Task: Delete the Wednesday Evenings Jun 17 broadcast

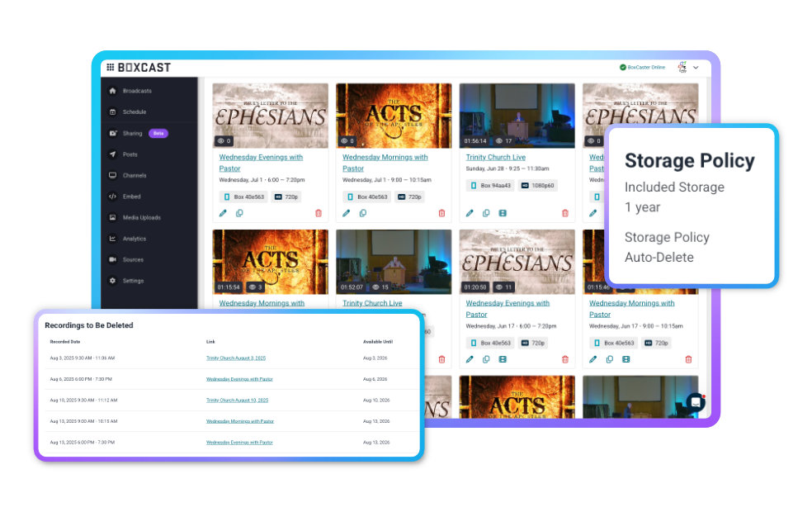Action: coord(565,359)
